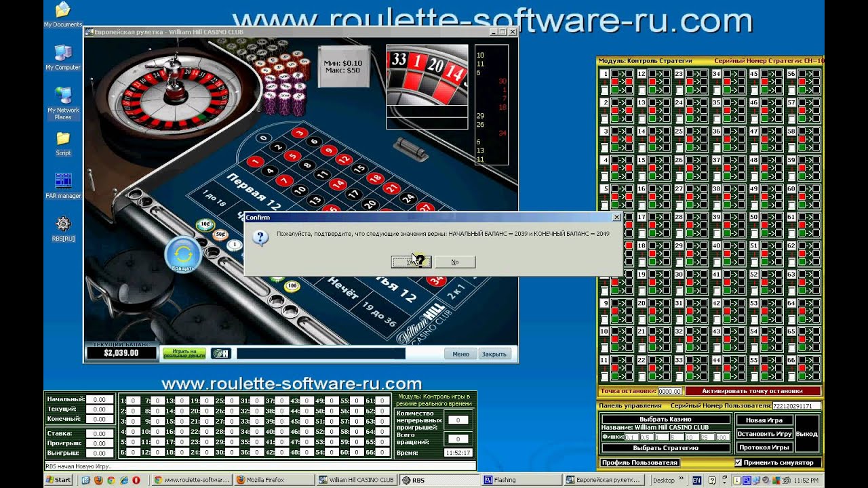Expand the Desktop toolbar chevron in taskbar
Image resolution: width=868 pixels, height=488 pixels.
pos(682,480)
